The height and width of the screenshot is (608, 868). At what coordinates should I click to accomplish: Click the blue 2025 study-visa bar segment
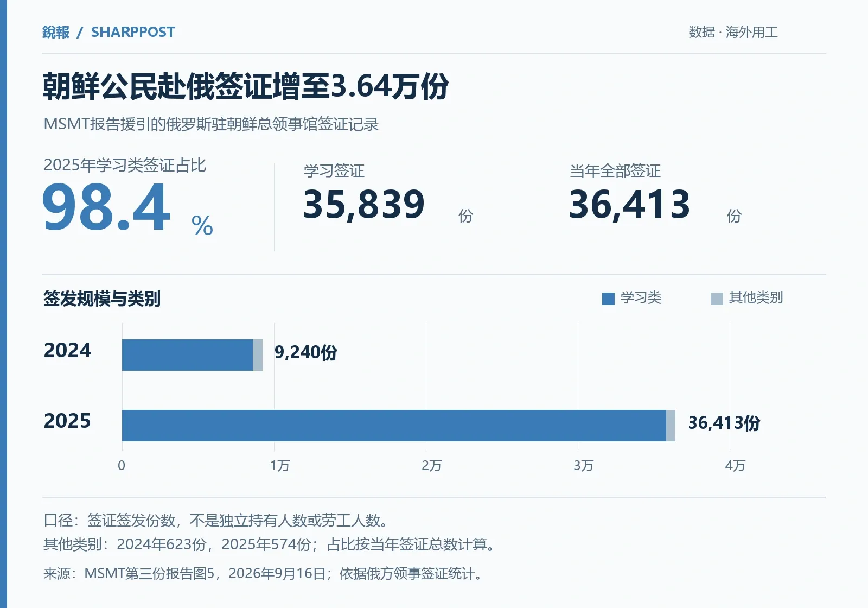pyautogui.click(x=394, y=426)
